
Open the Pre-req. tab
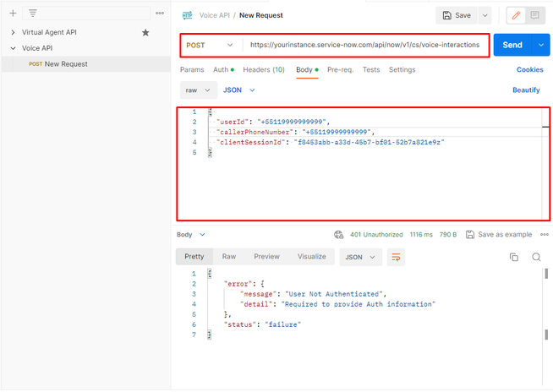[340, 70]
